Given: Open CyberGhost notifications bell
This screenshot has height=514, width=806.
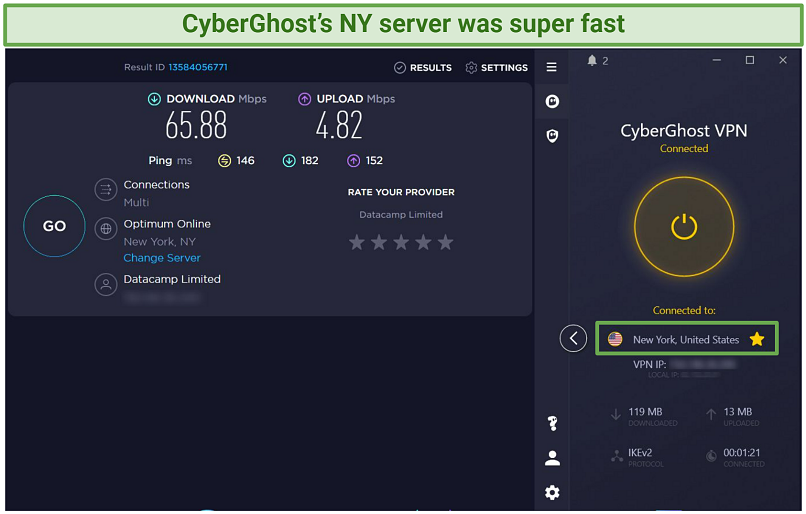Looking at the screenshot, I should tap(592, 61).
